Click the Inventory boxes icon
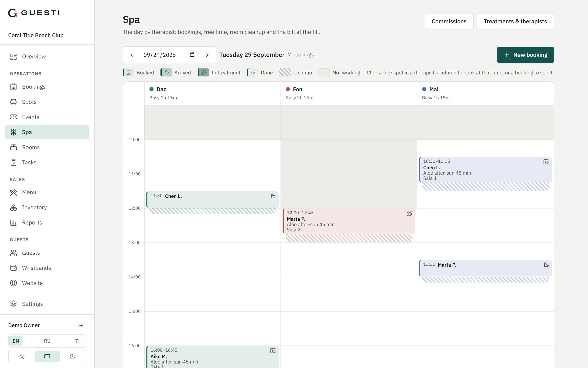Screen dimensions: 588x368 click(13, 207)
